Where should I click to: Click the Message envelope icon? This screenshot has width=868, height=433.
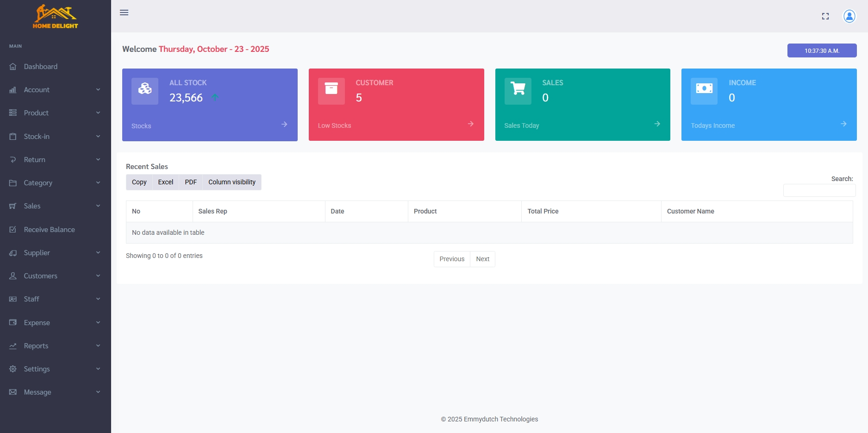pyautogui.click(x=13, y=392)
